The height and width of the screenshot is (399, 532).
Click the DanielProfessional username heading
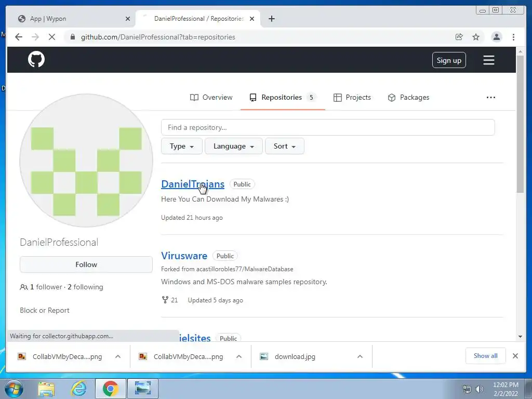tap(59, 242)
